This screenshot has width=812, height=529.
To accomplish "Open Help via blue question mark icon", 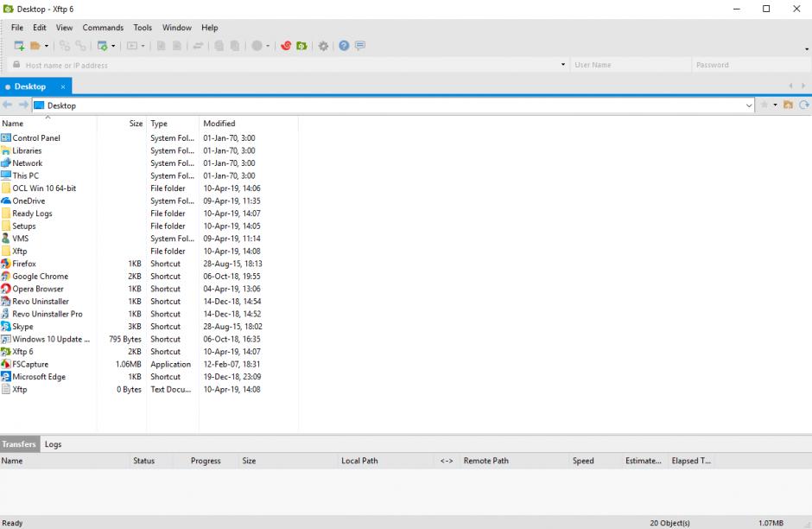I will pos(344,46).
